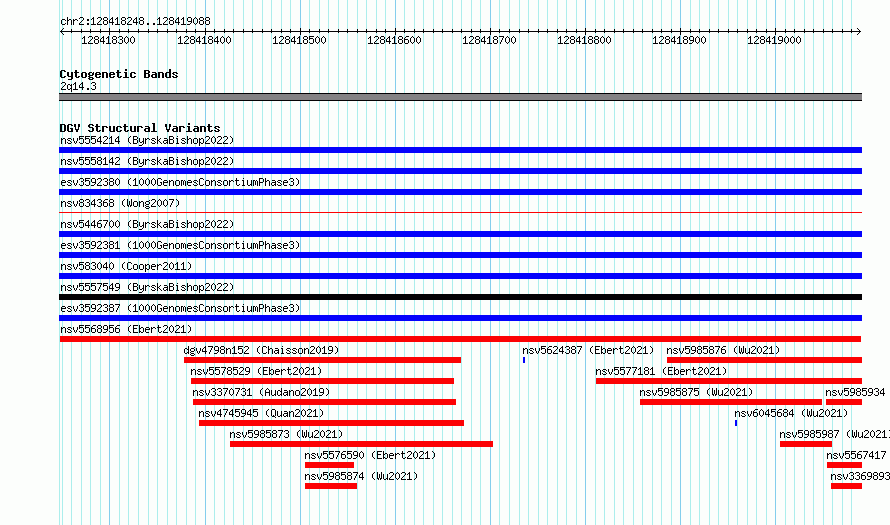Click the Cytogenetic Bands track title
This screenshot has width=890, height=525.
click(x=119, y=74)
